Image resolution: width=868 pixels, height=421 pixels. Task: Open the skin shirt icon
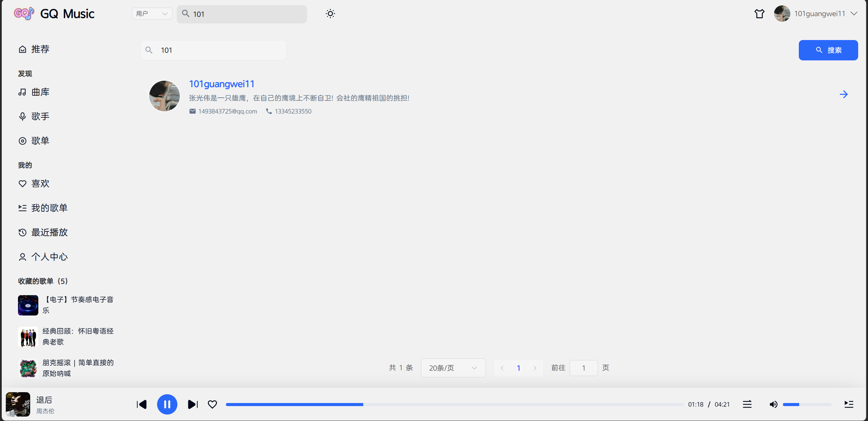(759, 14)
